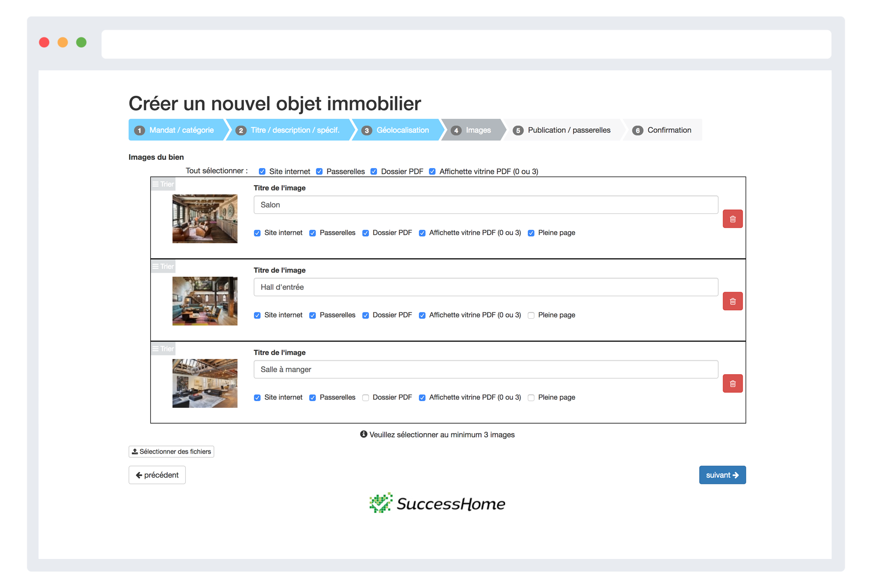Screen dimensions: 872x588
Task: Uncheck Affichette vitrine PDF for Hall d'entrée
Action: [x=422, y=315]
